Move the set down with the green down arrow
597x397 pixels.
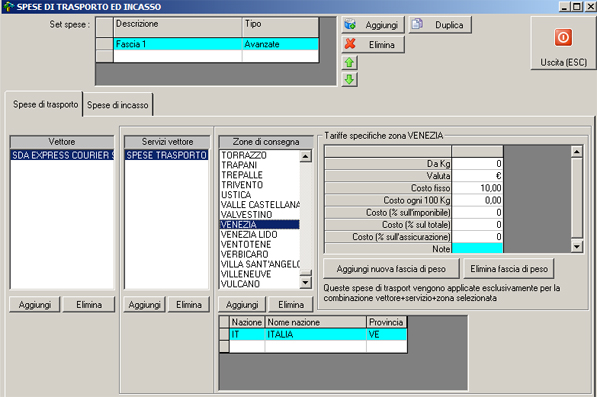349,80
